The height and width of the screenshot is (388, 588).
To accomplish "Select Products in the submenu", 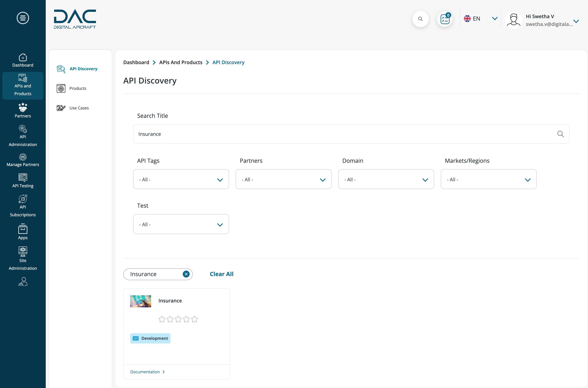I will 78,88.
